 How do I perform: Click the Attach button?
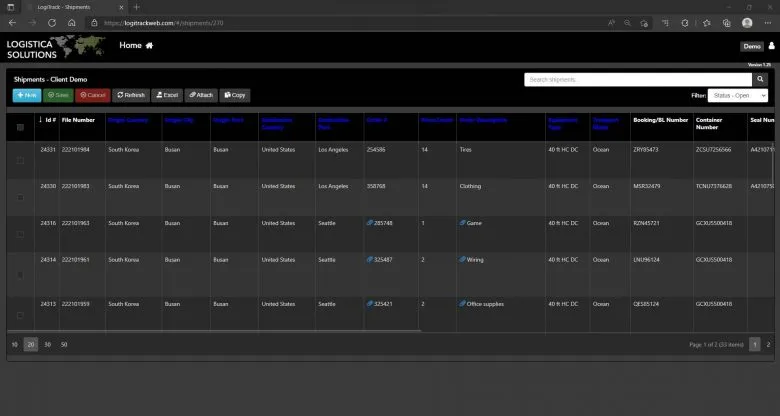click(x=201, y=96)
